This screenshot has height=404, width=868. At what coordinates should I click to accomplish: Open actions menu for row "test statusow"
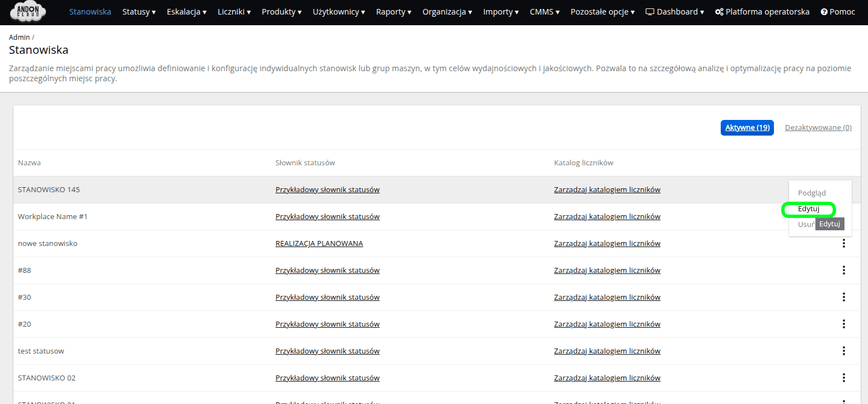[844, 351]
